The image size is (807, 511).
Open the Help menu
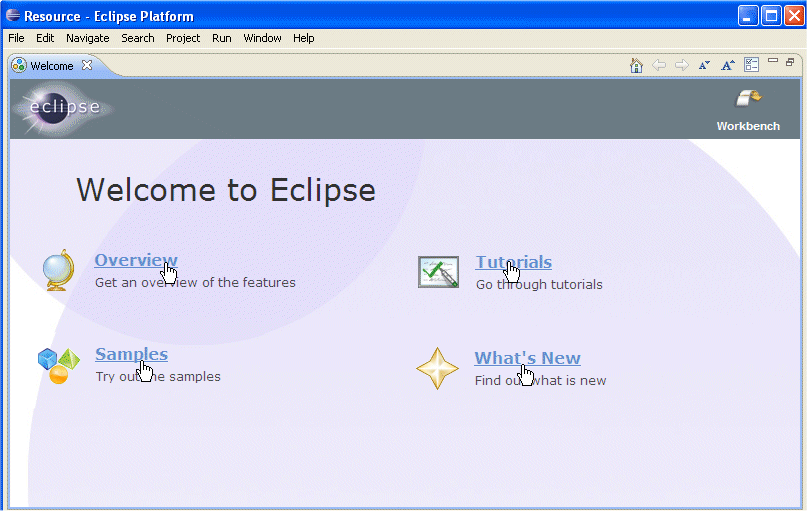click(304, 38)
